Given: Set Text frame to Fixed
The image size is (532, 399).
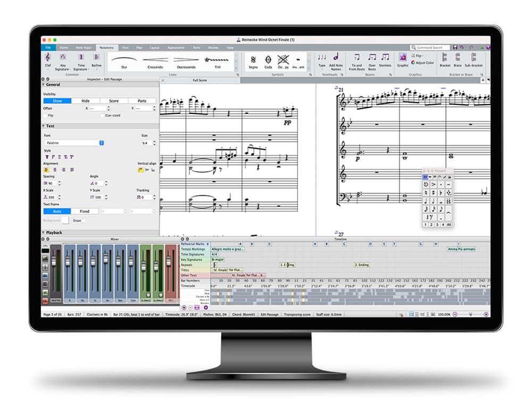Looking at the screenshot, I should click(x=85, y=211).
